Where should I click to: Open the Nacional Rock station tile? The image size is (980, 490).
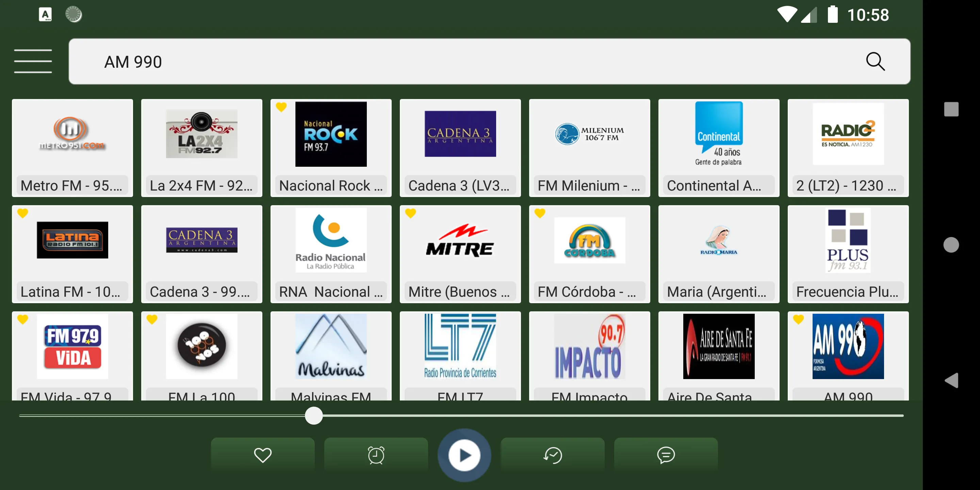coord(331,148)
